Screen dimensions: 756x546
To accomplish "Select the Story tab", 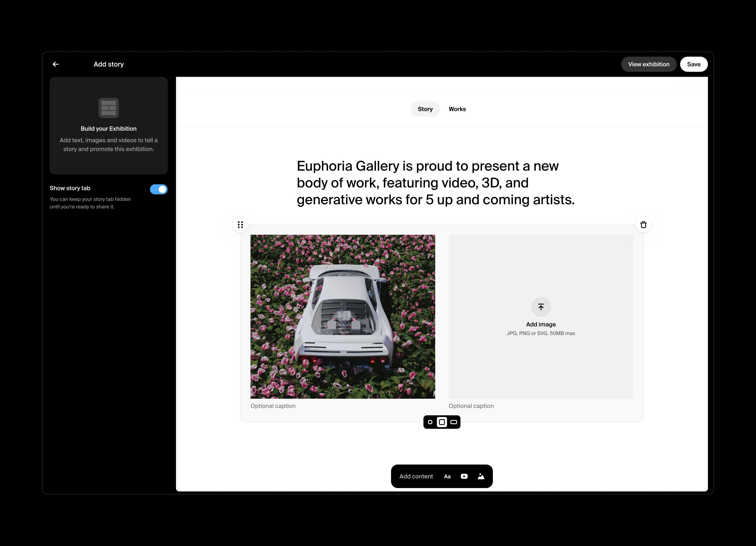I will coord(425,109).
